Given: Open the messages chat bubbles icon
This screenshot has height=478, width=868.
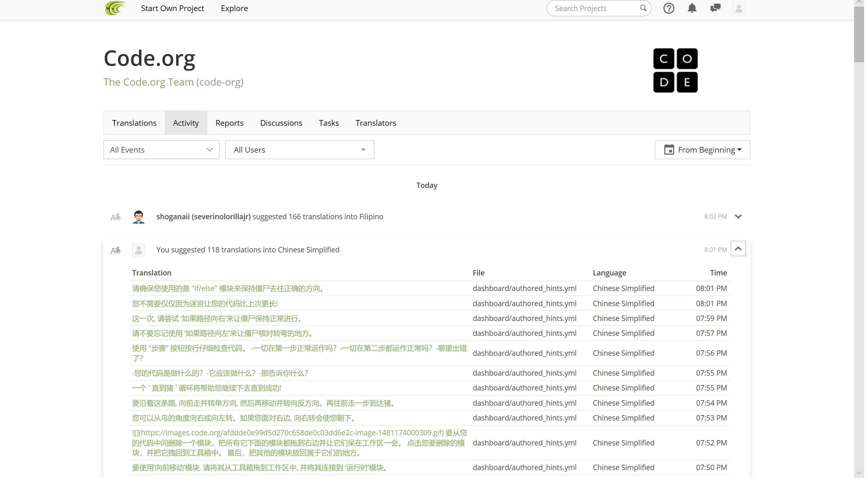Looking at the screenshot, I should (x=715, y=8).
